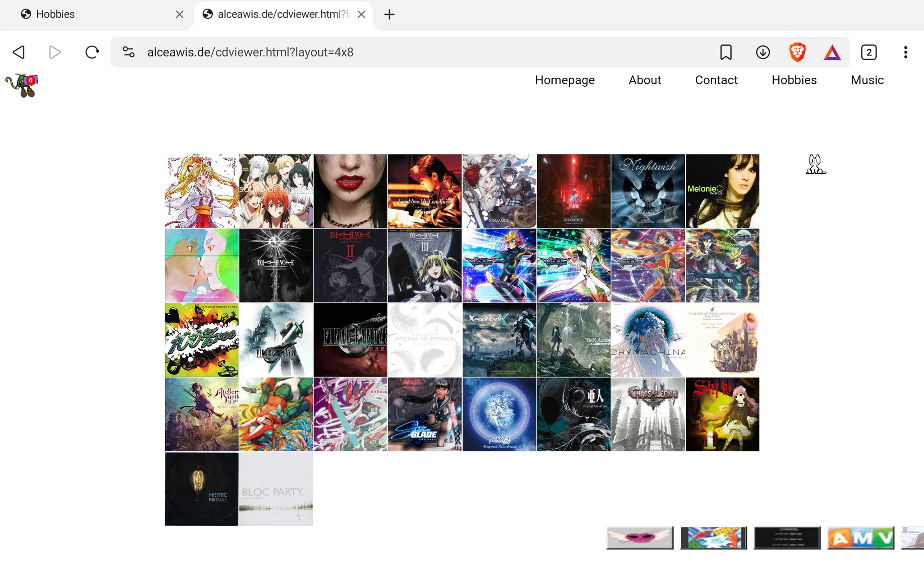Viewport: 924px width, 578px height.
Task: Go back using the browser back arrow
Action: [18, 52]
